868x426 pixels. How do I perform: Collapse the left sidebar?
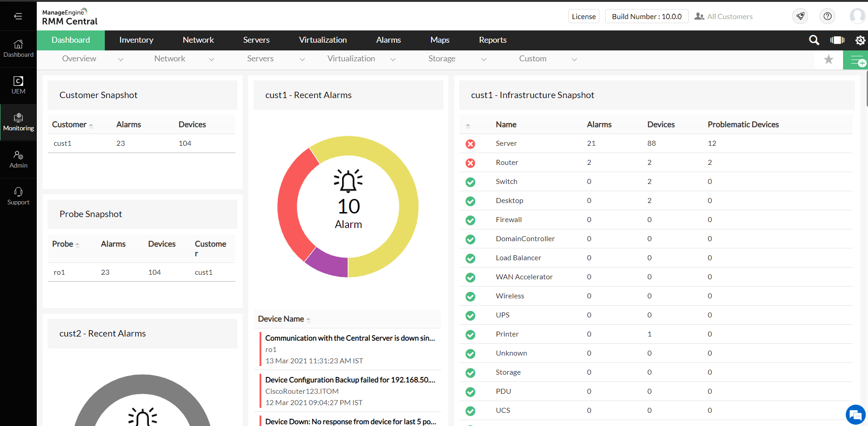pyautogui.click(x=18, y=16)
